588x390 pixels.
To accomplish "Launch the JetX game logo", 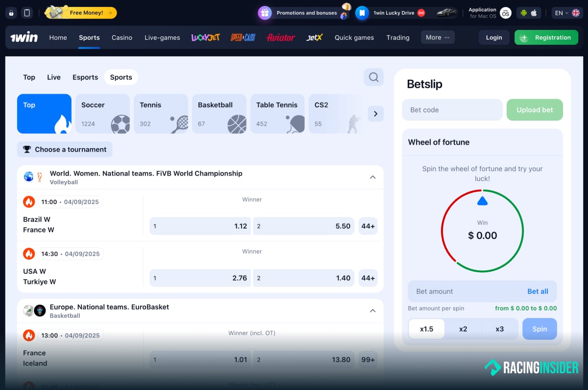I will (315, 37).
